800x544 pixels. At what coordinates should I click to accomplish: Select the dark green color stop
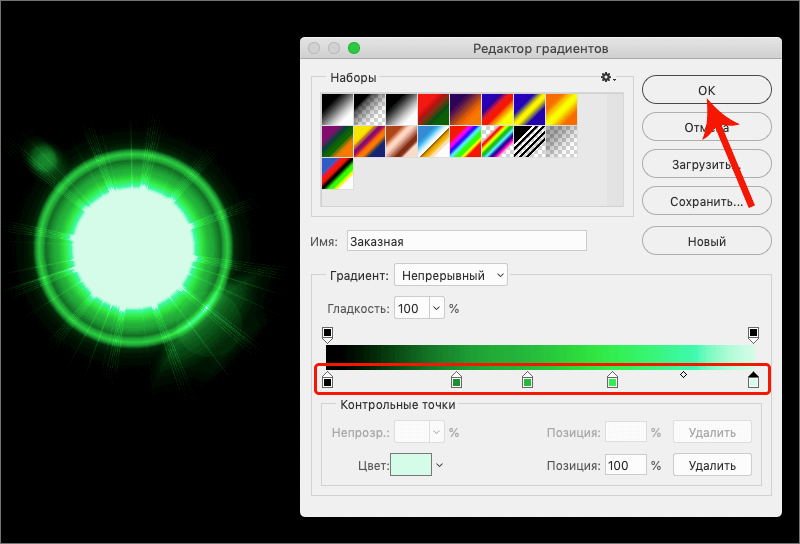point(457,380)
